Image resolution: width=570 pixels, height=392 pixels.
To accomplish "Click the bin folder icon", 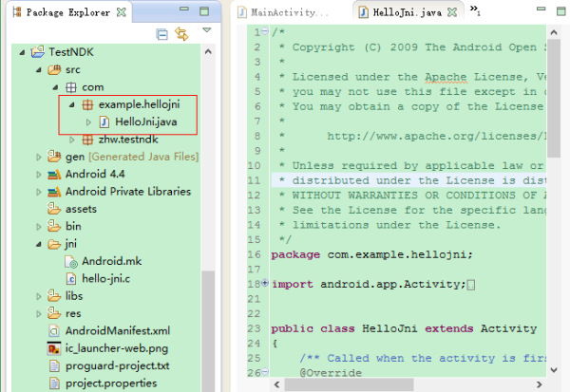I will [x=54, y=226].
